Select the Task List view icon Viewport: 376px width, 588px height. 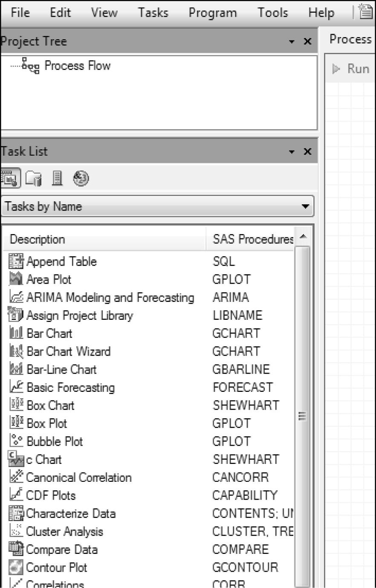coord(10,178)
